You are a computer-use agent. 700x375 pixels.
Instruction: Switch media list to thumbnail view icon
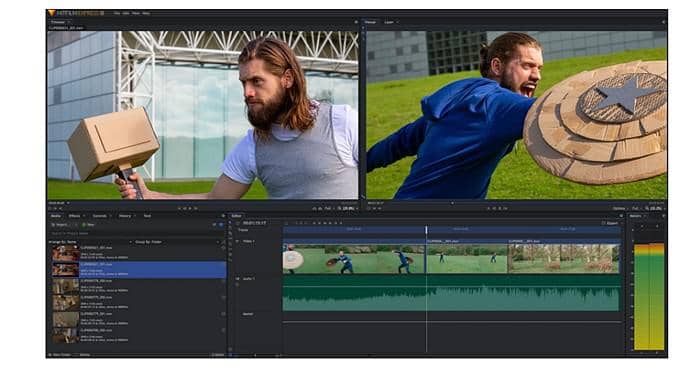pos(221,225)
